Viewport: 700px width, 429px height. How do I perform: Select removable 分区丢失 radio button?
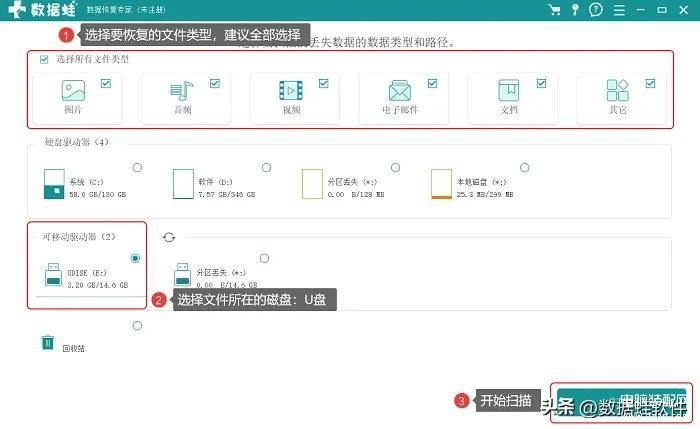point(264,258)
